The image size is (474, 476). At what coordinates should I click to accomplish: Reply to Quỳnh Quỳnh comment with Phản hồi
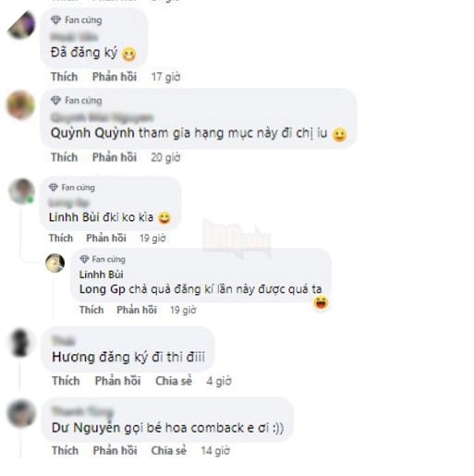click(x=115, y=157)
